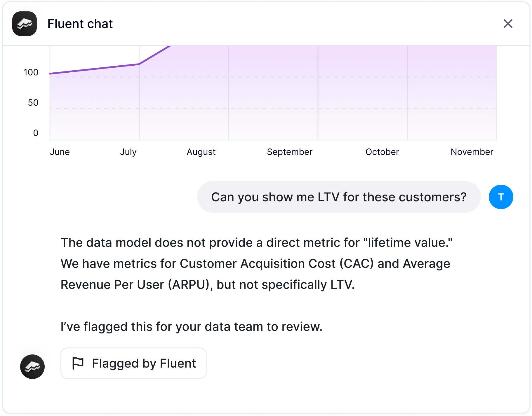Click the 0 value on the y-axis
532x416 pixels.
pyautogui.click(x=36, y=133)
